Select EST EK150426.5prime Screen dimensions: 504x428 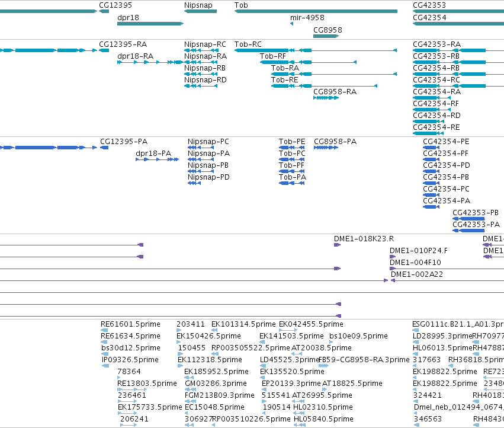click(x=179, y=342)
